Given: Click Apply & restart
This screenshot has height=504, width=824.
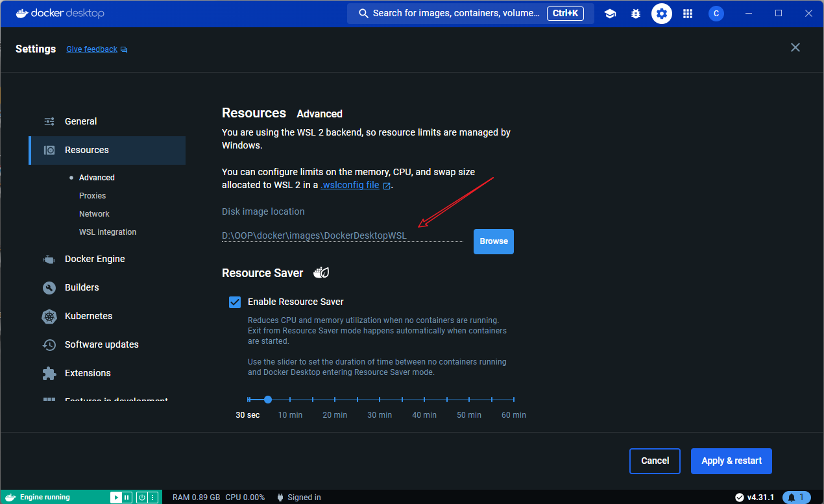Looking at the screenshot, I should tap(731, 461).
